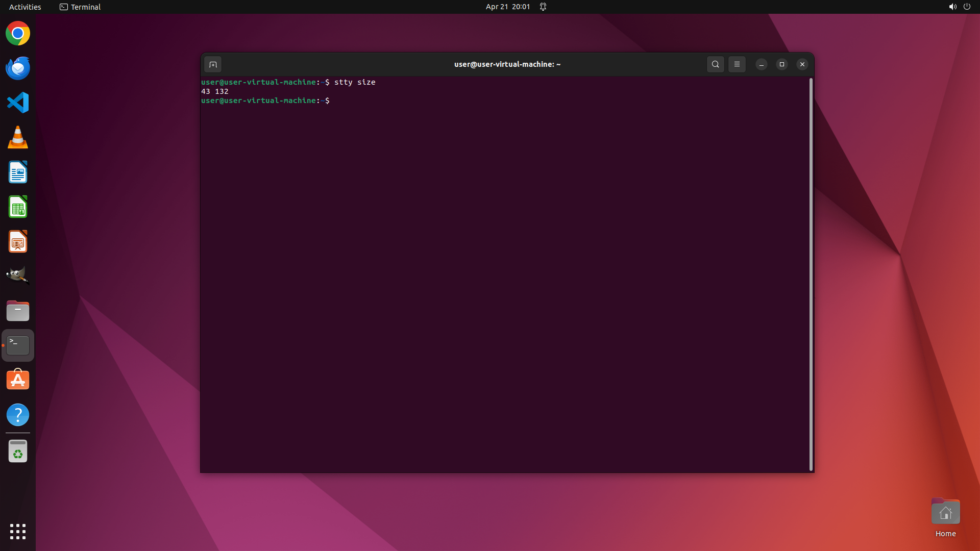This screenshot has width=980, height=551.
Task: Expand the system power menu
Action: pos(966,7)
